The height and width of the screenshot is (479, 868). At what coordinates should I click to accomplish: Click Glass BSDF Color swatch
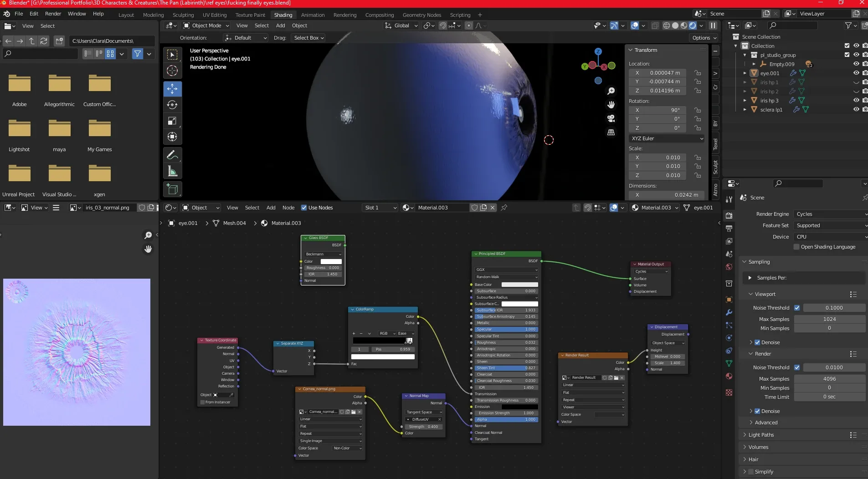pyautogui.click(x=331, y=261)
